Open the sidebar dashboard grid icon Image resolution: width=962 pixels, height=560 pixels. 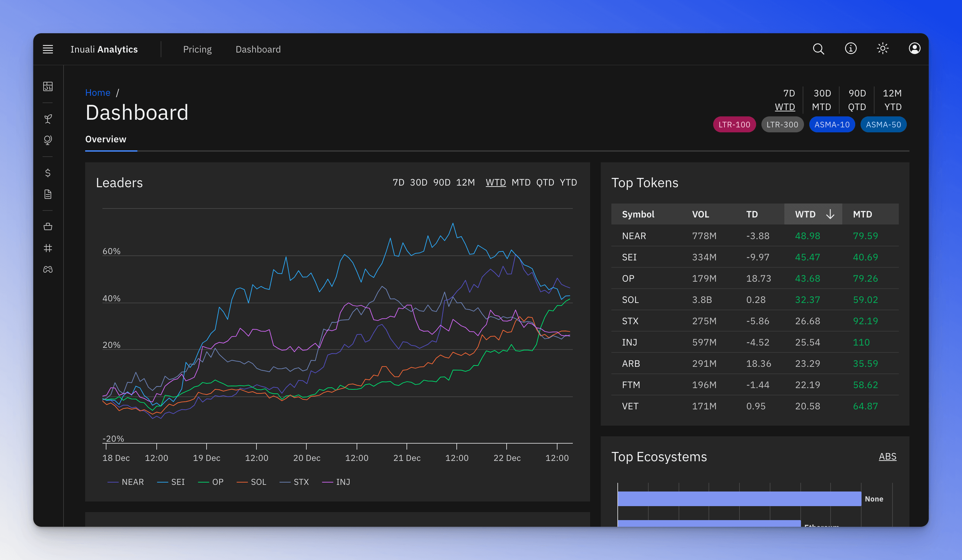[48, 87]
